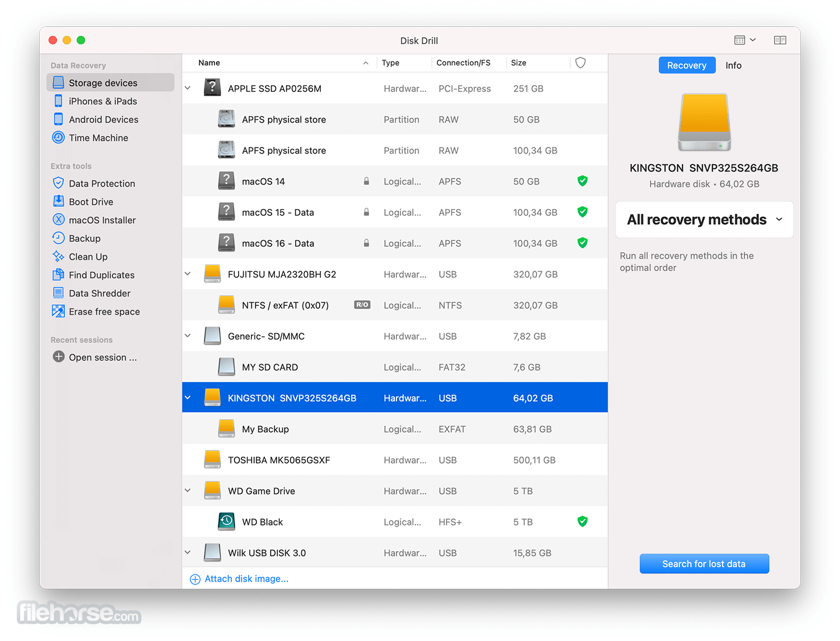Click the iPhones & iPads phone icon
840x641 pixels.
pyautogui.click(x=58, y=101)
